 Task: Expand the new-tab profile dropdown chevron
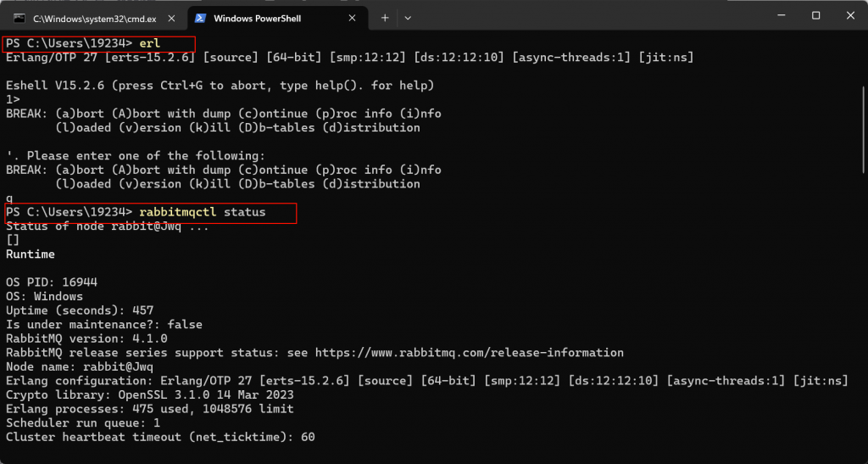click(408, 19)
